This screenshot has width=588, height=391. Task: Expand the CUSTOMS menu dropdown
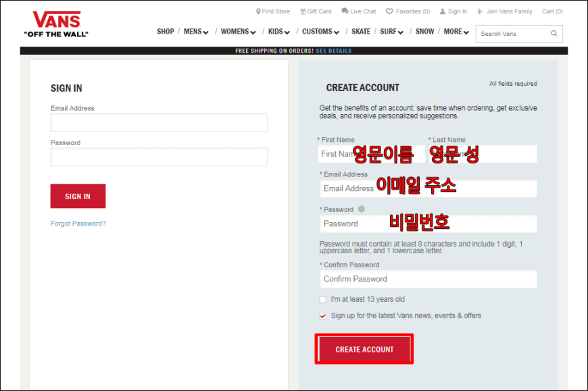pos(320,32)
